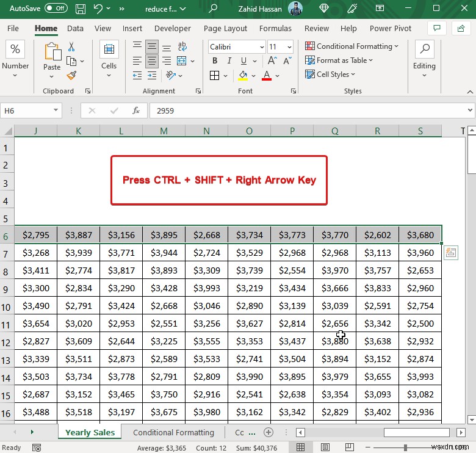The width and height of the screenshot is (476, 453).
Task: Click the Paste clipboard icon
Action: [x=52, y=52]
